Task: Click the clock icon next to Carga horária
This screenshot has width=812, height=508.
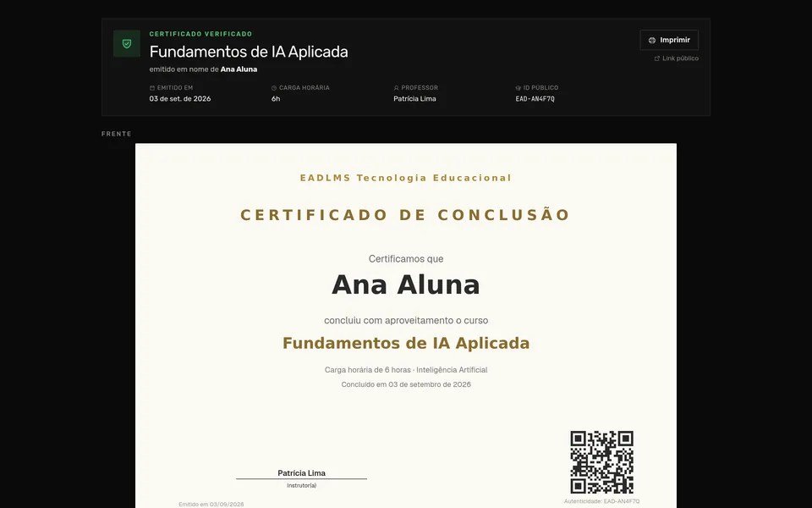Action: pyautogui.click(x=274, y=88)
